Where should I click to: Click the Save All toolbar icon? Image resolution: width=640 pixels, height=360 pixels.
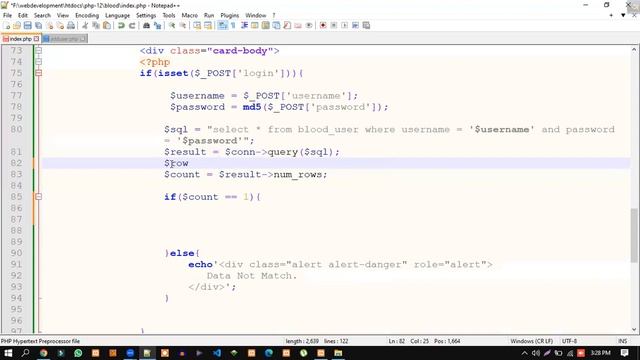(x=38, y=26)
